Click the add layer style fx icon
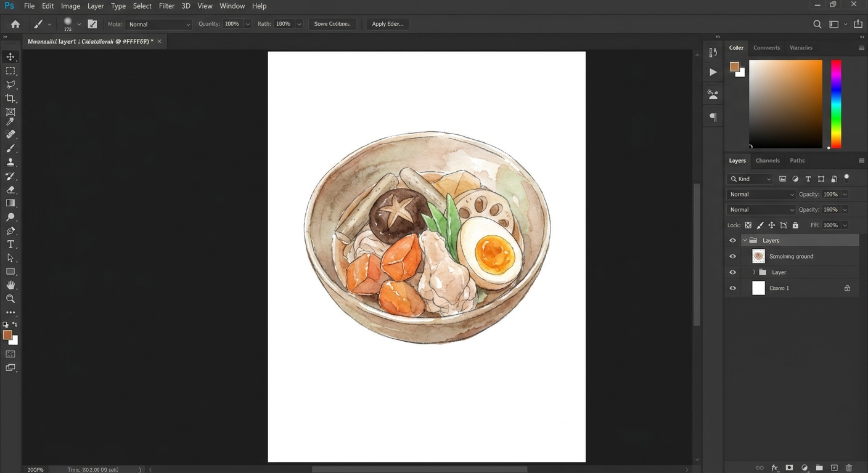The height and width of the screenshot is (473, 868). [775, 468]
